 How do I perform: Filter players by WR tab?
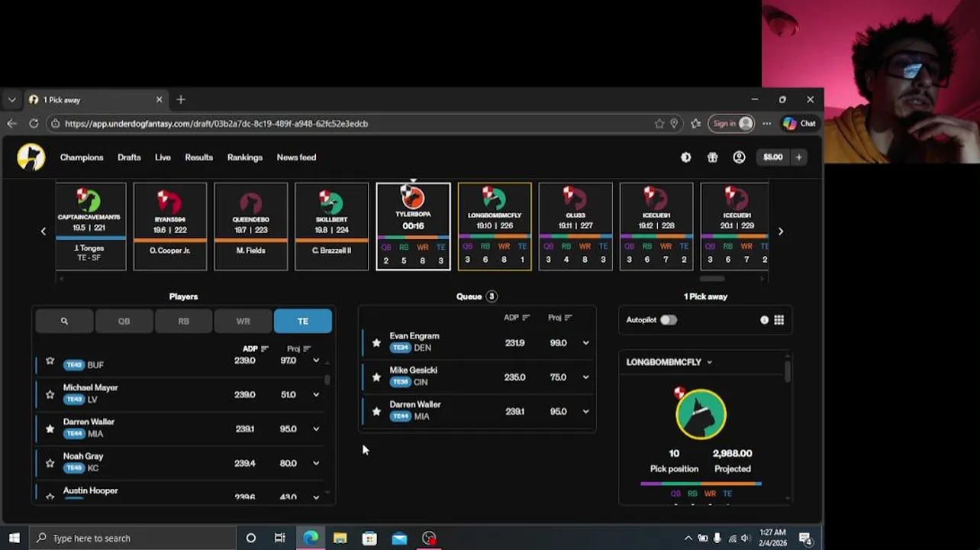[x=243, y=322]
